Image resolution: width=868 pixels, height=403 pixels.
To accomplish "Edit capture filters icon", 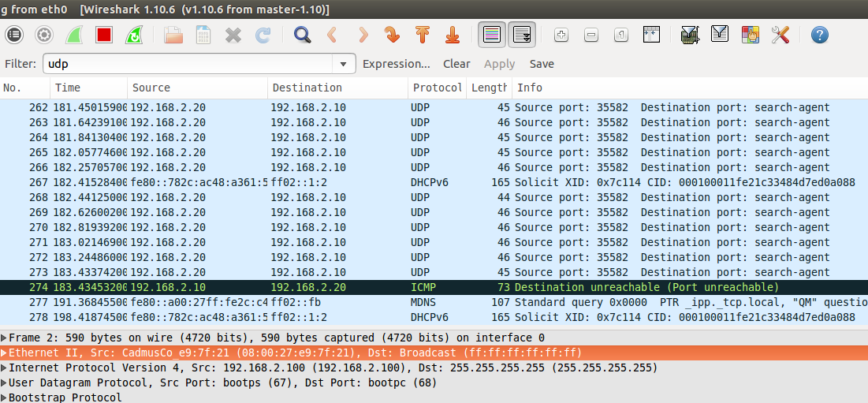I will coord(689,35).
